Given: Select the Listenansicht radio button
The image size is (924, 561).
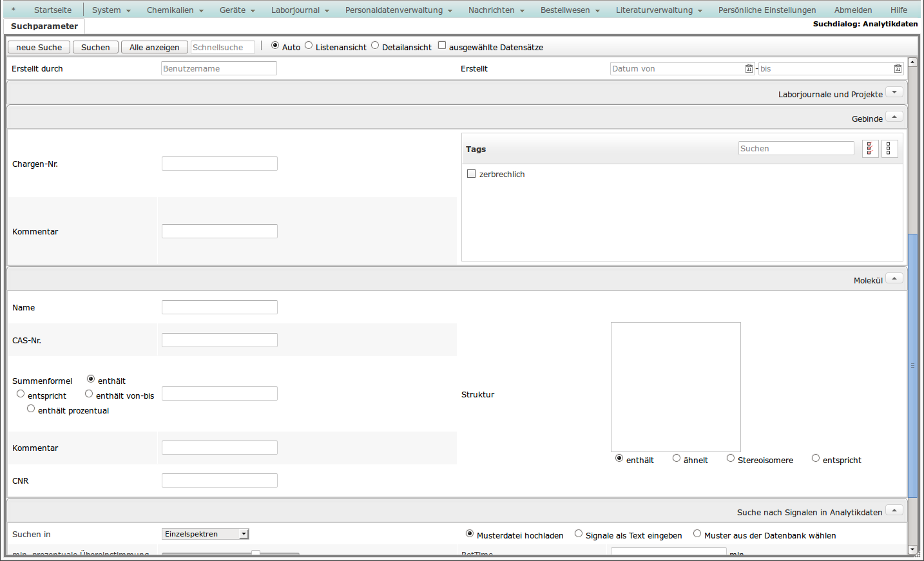Looking at the screenshot, I should [309, 45].
